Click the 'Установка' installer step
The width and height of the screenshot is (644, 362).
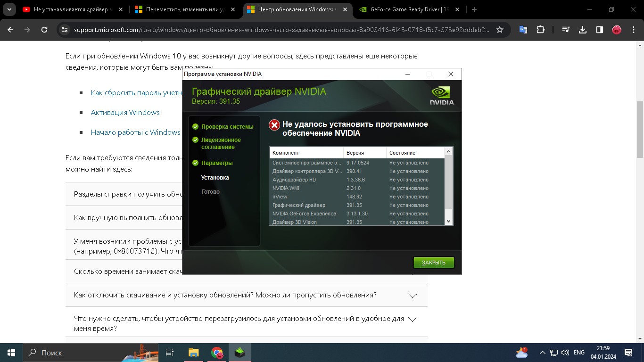point(215,178)
